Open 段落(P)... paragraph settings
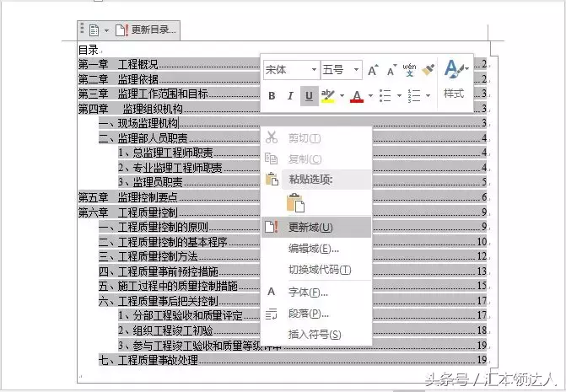Screen dimensions: 566x392 pyautogui.click(x=309, y=314)
